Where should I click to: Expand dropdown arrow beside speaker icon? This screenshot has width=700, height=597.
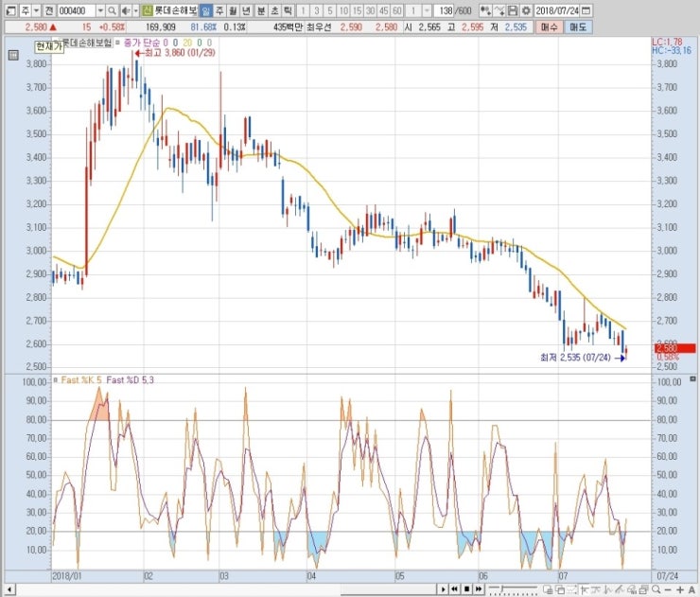click(134, 10)
